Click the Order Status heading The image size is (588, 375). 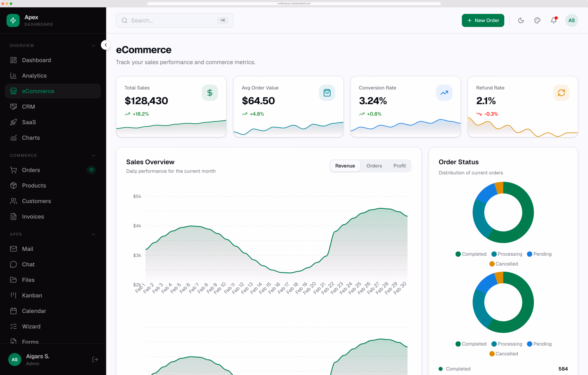[458, 162]
